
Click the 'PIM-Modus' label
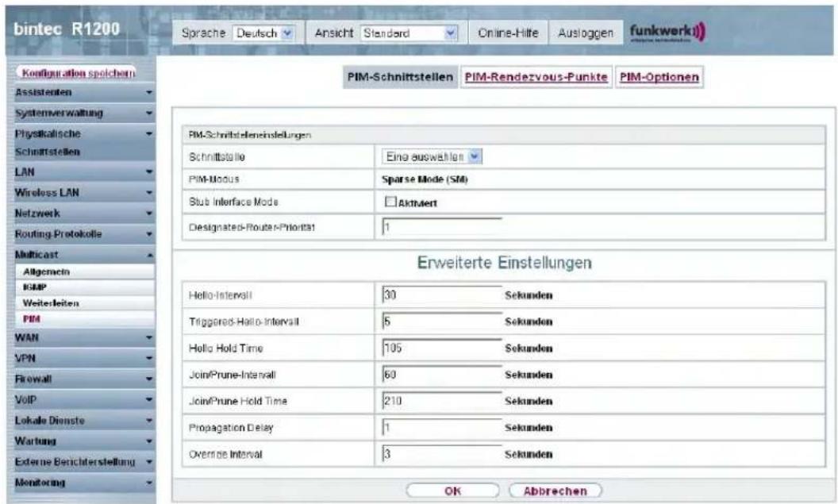[213, 179]
